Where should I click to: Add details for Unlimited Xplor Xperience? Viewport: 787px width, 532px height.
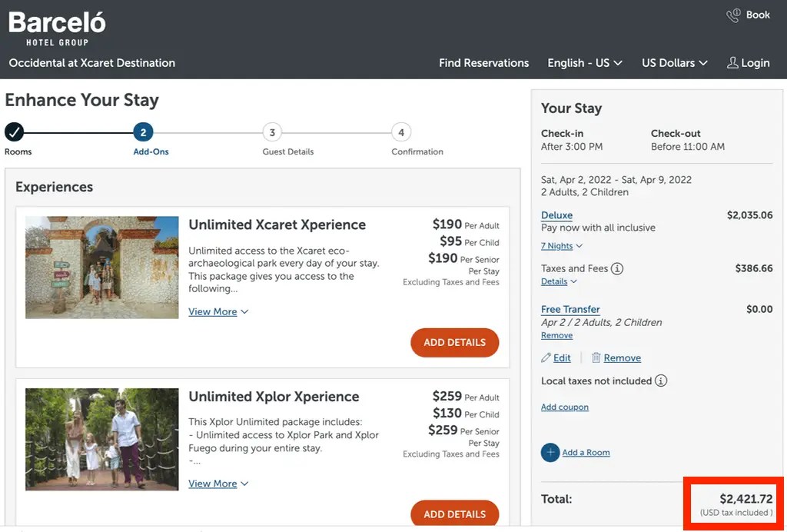(454, 514)
